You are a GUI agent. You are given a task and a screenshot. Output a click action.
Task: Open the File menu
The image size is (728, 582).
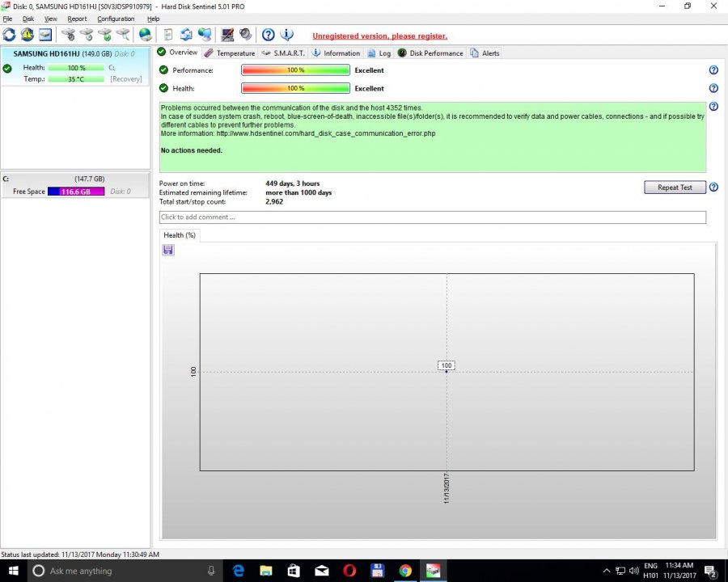pos(7,19)
